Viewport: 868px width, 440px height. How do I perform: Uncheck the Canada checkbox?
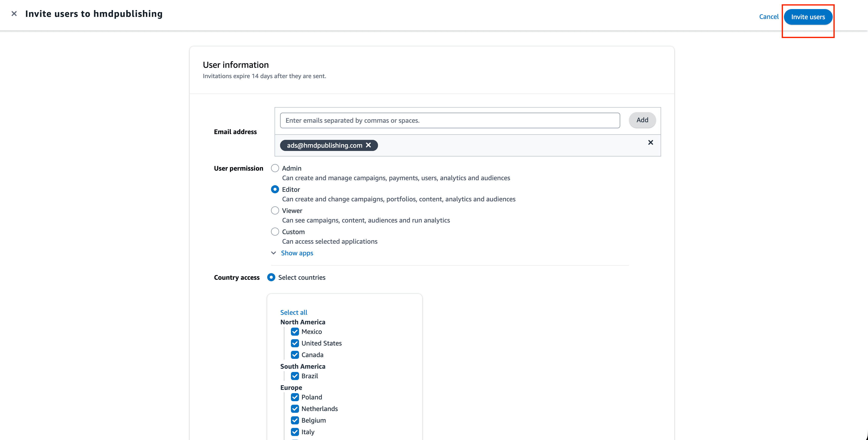click(295, 355)
